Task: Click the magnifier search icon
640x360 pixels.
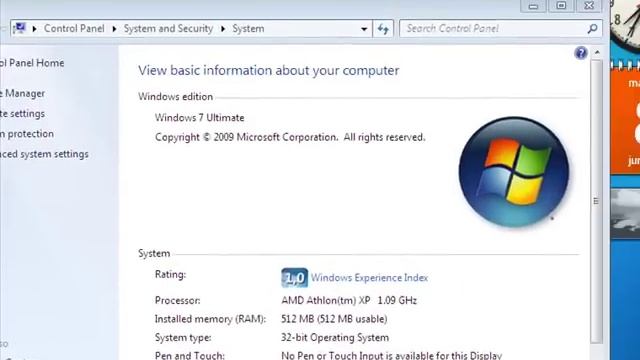Action: pyautogui.click(x=592, y=29)
